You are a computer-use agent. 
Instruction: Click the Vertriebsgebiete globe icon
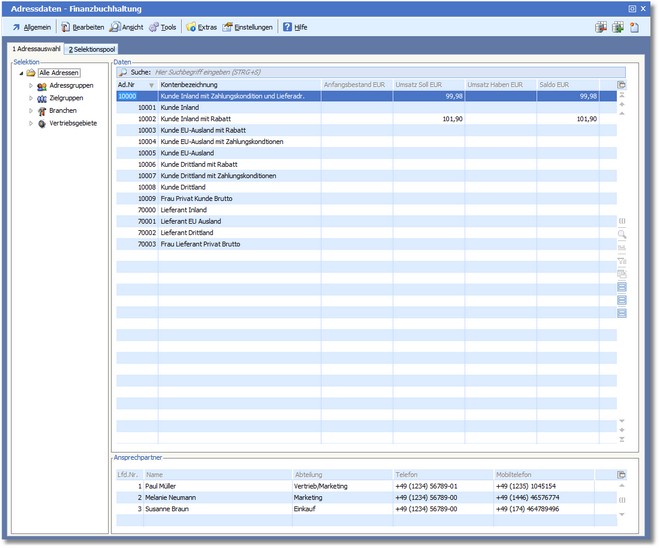(41, 123)
